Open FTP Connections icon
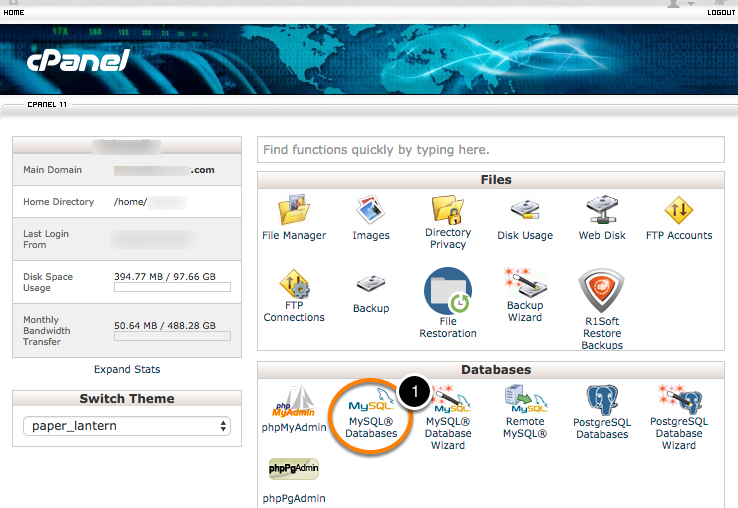This screenshot has height=508, width=738. (x=294, y=283)
